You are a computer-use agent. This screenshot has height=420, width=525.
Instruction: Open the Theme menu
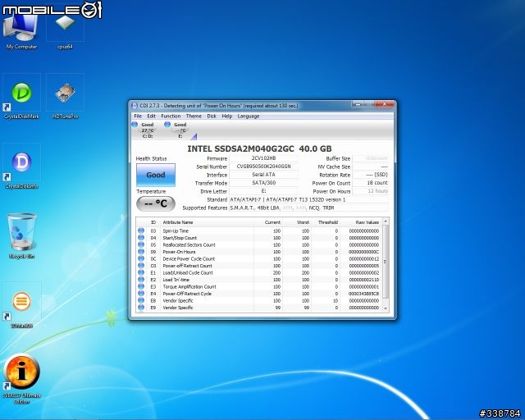(194, 116)
